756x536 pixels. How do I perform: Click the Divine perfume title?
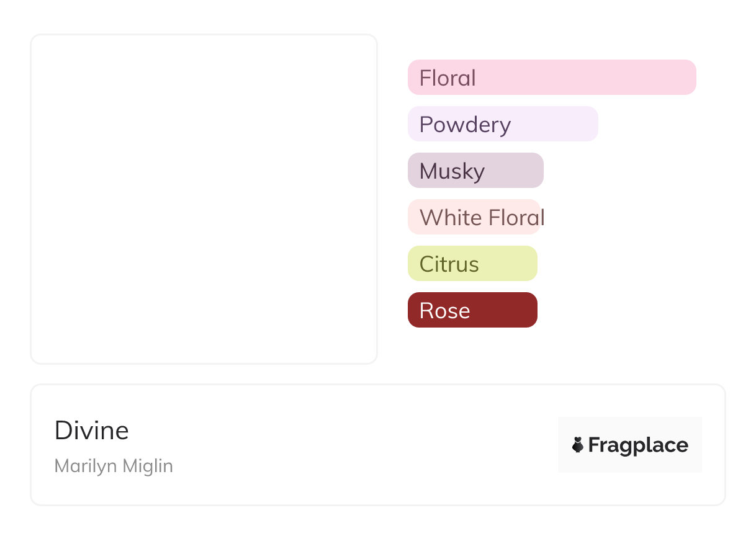pos(92,431)
